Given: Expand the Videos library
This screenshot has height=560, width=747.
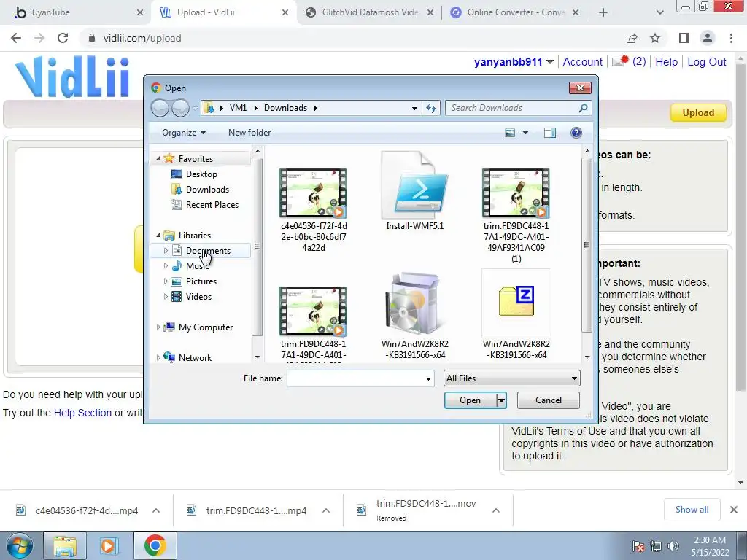Looking at the screenshot, I should 166,296.
